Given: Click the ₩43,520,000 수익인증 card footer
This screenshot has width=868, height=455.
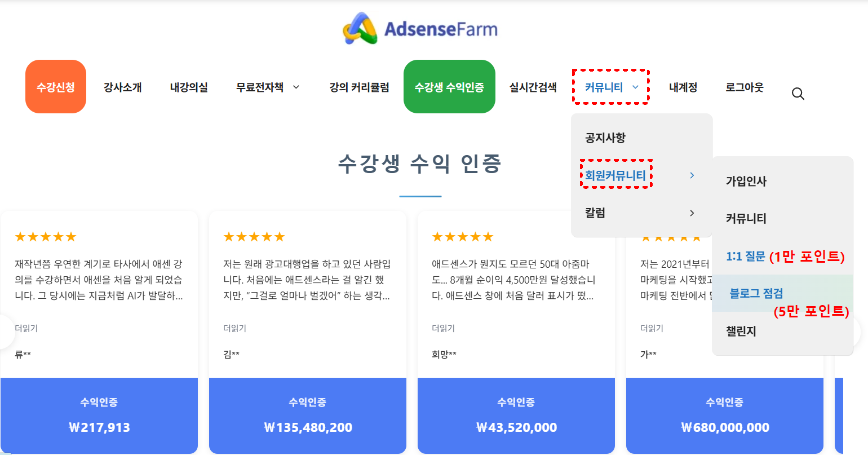Looking at the screenshot, I should point(516,416).
